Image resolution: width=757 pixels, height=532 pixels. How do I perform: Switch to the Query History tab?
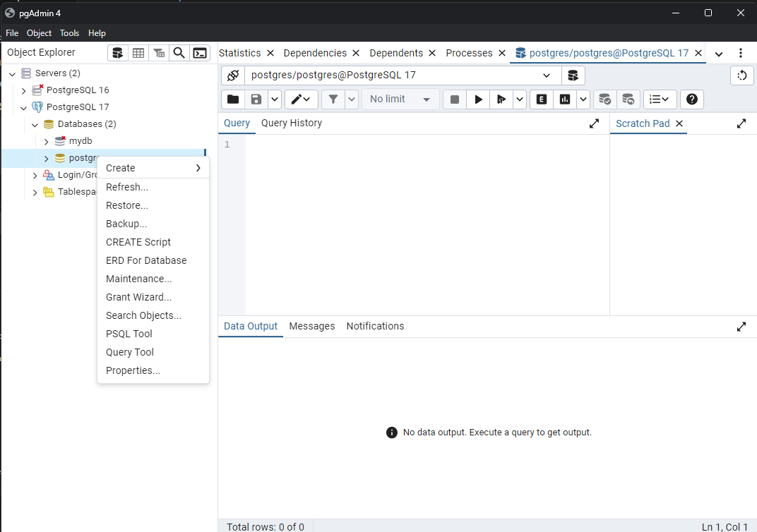[292, 123]
